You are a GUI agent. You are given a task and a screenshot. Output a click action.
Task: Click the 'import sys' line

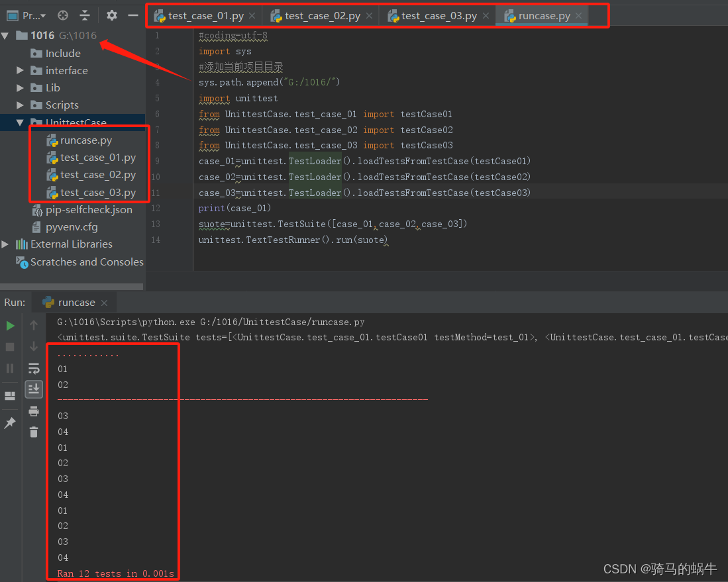(x=225, y=52)
